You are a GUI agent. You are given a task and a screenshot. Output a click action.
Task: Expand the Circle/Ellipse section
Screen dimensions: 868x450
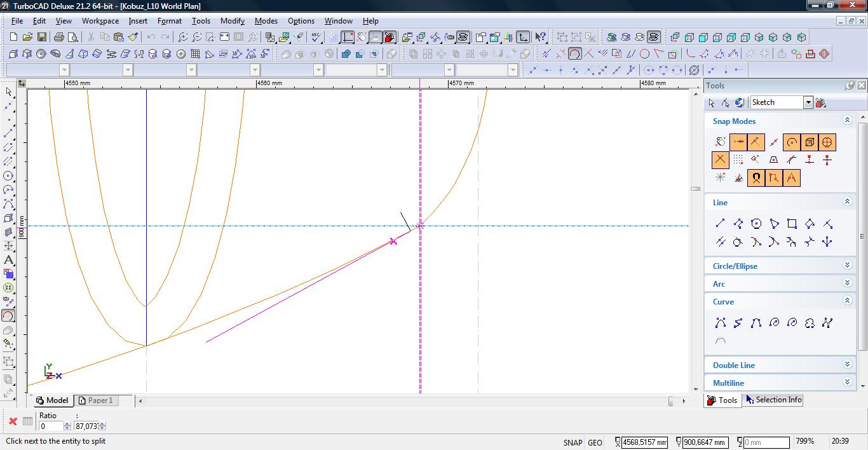847,265
